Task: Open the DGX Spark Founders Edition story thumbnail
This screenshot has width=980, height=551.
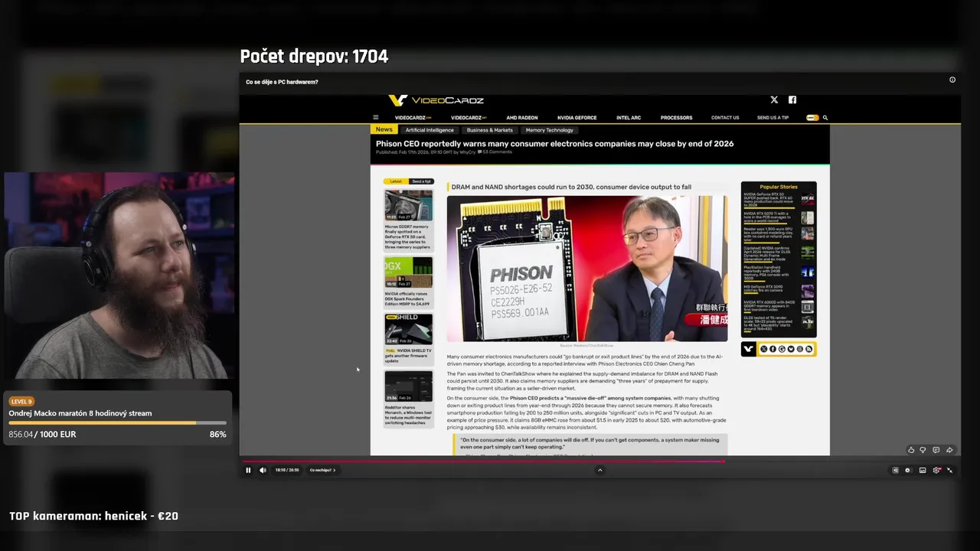Action: (x=408, y=272)
